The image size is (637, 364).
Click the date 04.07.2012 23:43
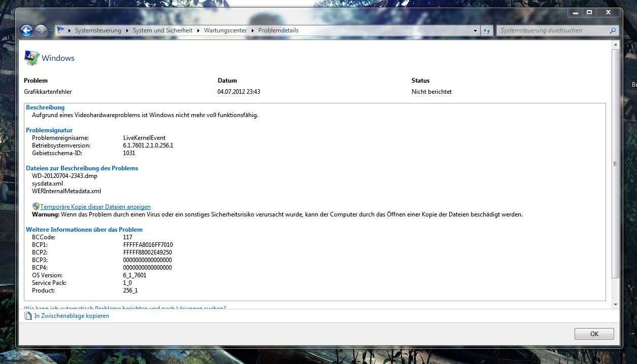pyautogui.click(x=239, y=92)
